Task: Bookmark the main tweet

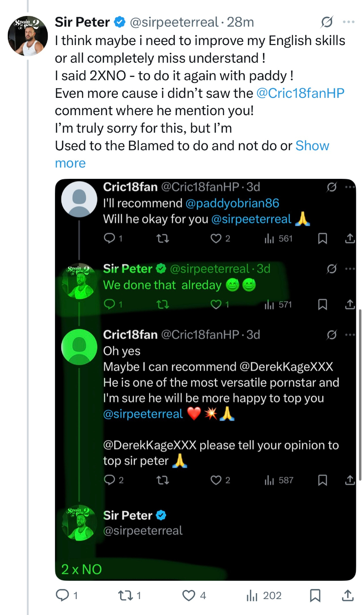Action: [314, 595]
